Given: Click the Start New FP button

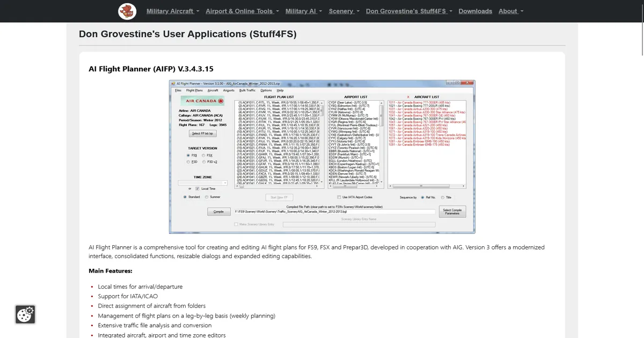Looking at the screenshot, I should (279, 197).
